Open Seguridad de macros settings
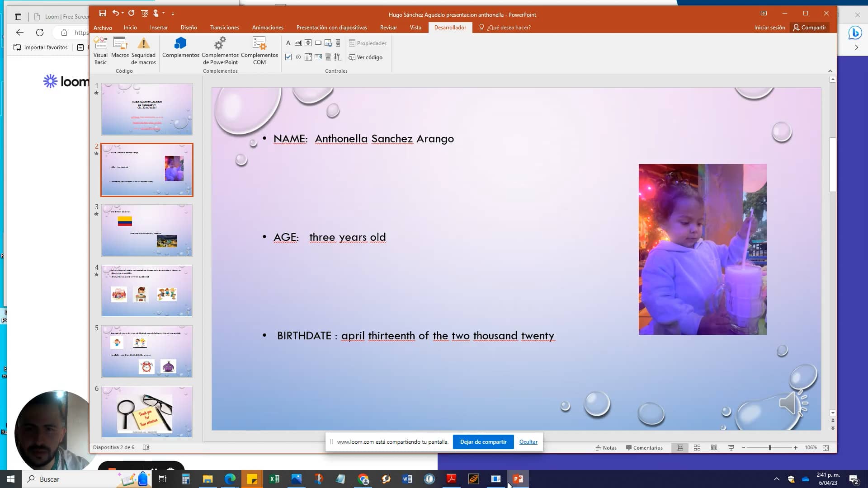 pos(143,50)
